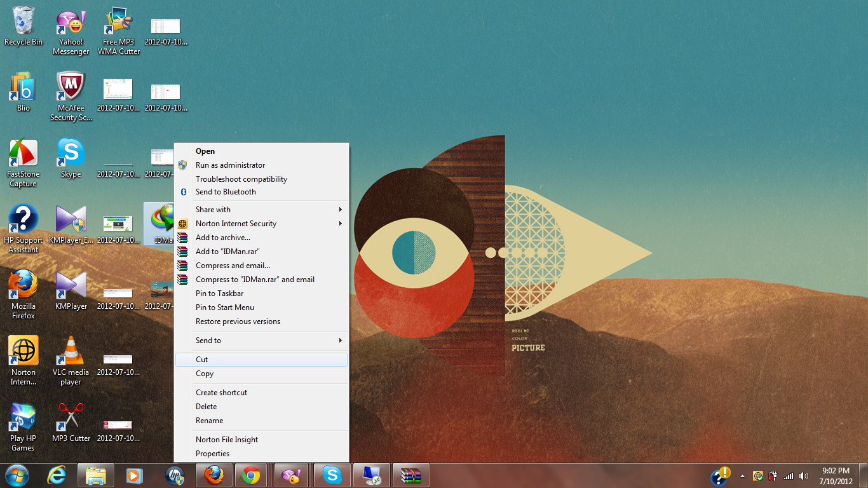Select the Skype desktop shortcut
The height and width of the screenshot is (488, 868).
tap(71, 159)
